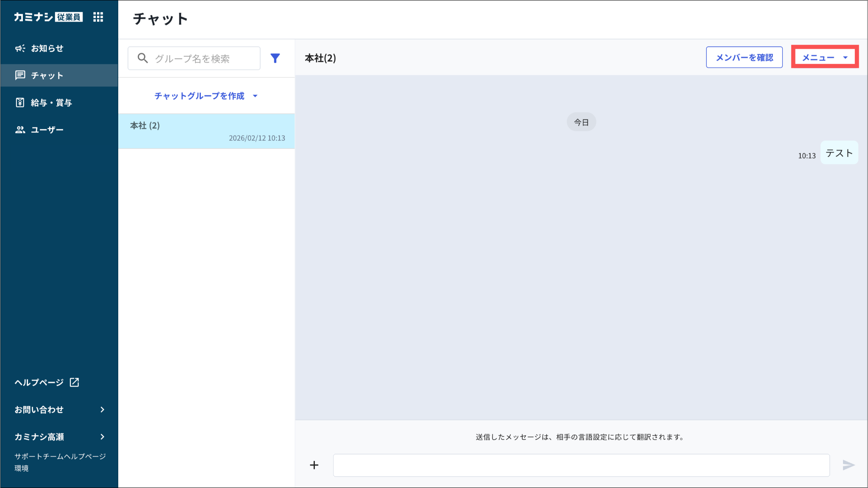This screenshot has height=488, width=868.
Task: Click the ユーザー people icon
Action: pos(20,130)
